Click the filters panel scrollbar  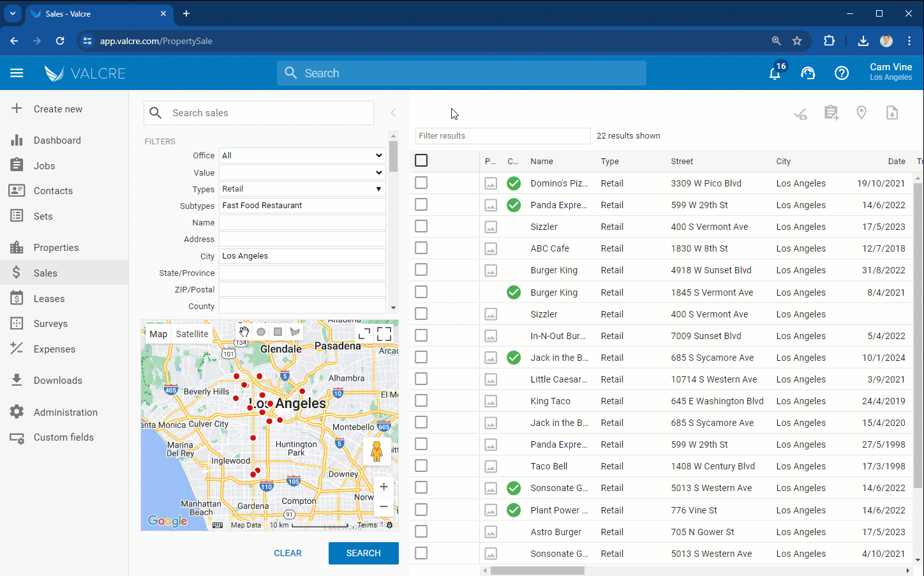[393, 157]
